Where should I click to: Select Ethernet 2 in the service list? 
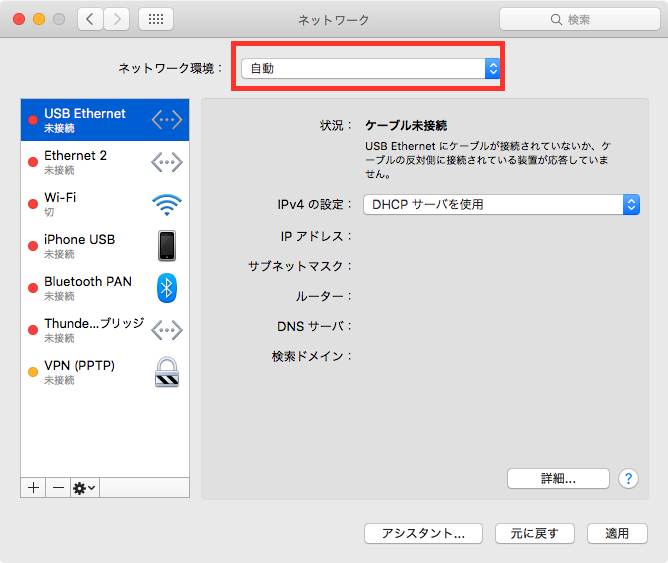pyautogui.click(x=105, y=162)
